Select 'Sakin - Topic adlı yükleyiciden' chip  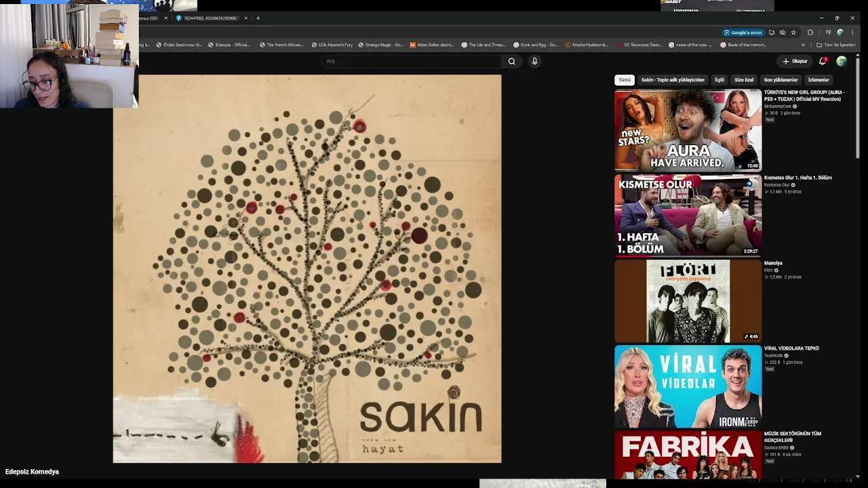[x=673, y=80]
